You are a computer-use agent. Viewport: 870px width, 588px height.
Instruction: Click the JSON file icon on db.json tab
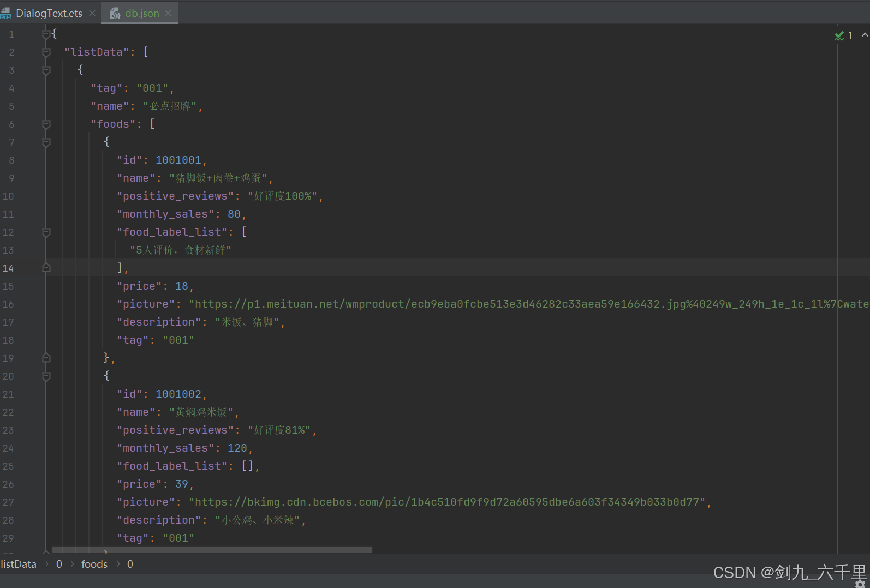[x=115, y=13]
